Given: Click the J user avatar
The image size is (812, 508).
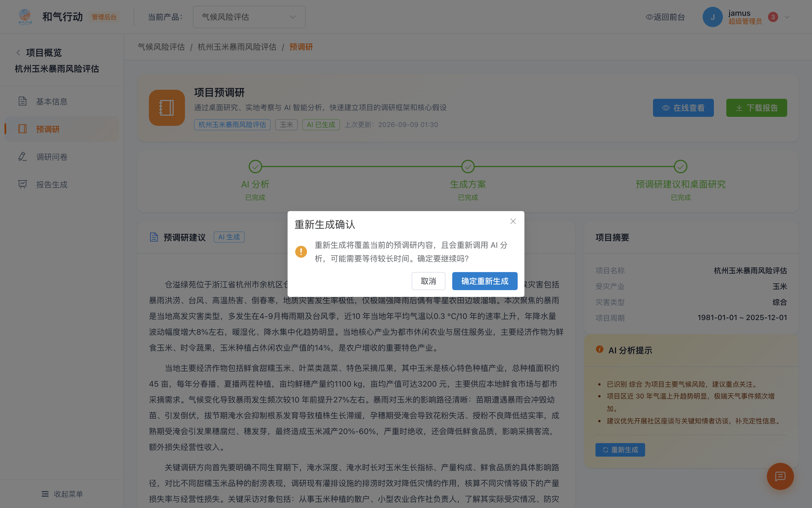Looking at the screenshot, I should [x=712, y=17].
